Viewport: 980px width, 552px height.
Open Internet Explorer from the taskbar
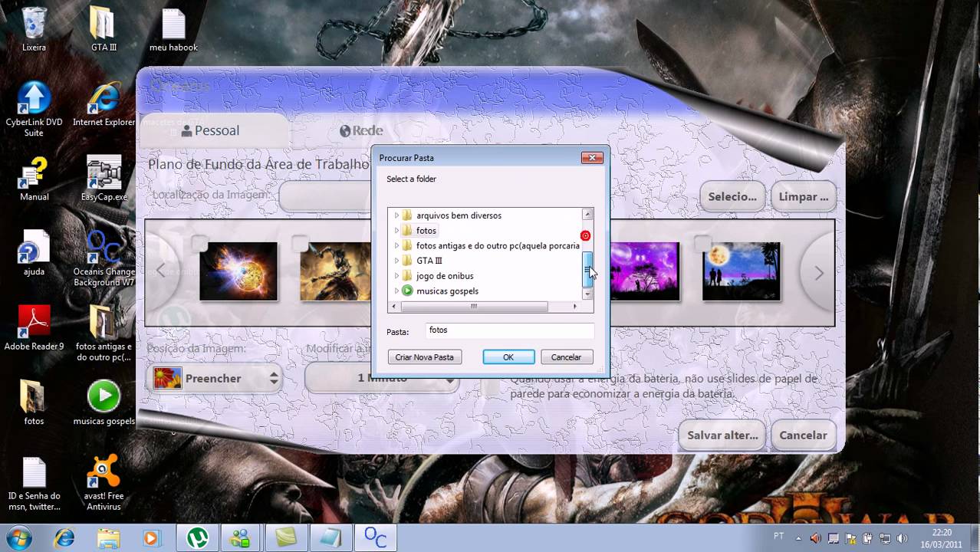64,538
